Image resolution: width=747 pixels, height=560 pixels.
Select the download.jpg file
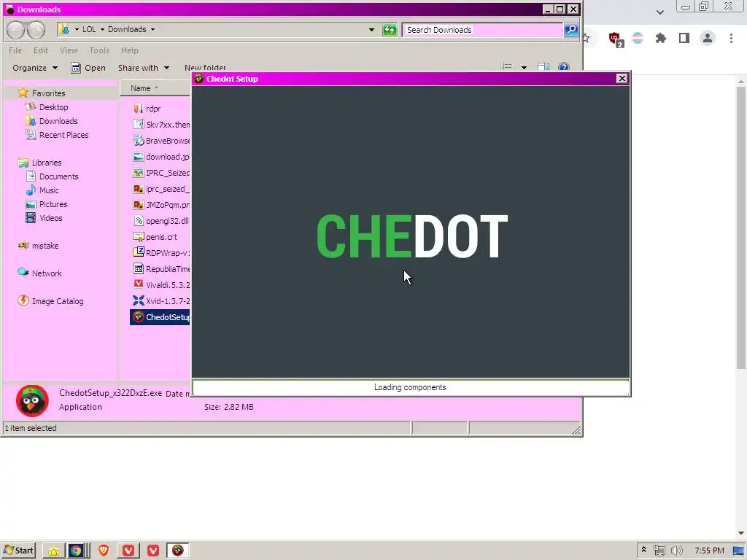pyautogui.click(x=161, y=157)
